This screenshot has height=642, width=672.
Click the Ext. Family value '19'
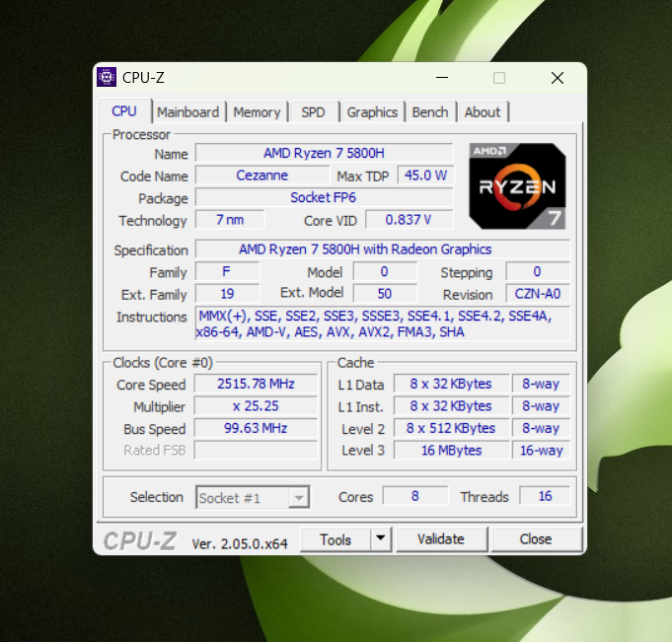(x=227, y=294)
